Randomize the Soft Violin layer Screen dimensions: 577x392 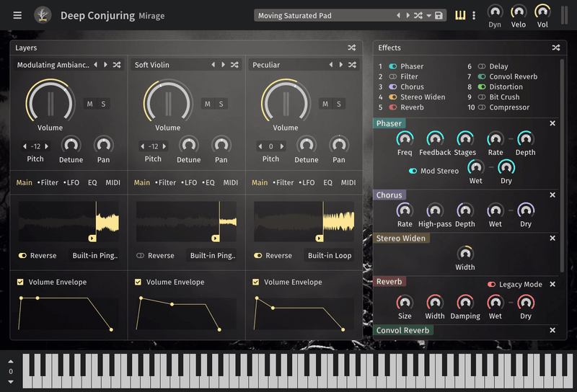234,65
